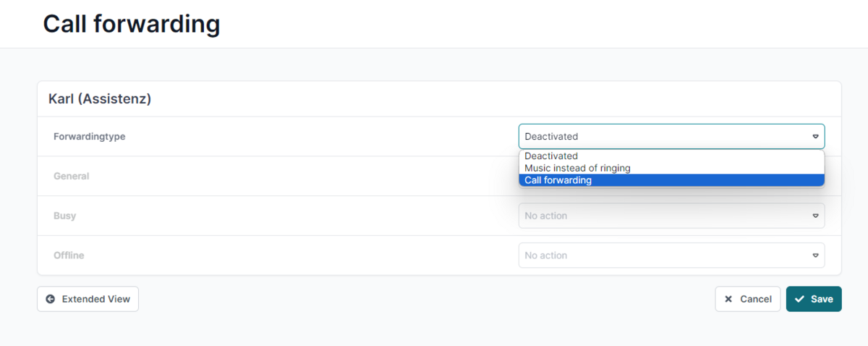Open the Forwardingtype combo box
The width and height of the screenshot is (868, 346).
tap(671, 136)
